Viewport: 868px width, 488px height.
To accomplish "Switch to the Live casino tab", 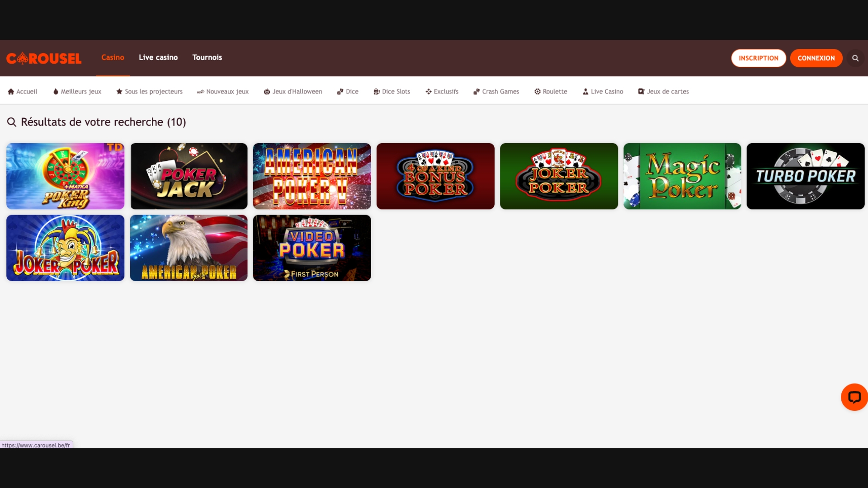I will (158, 57).
